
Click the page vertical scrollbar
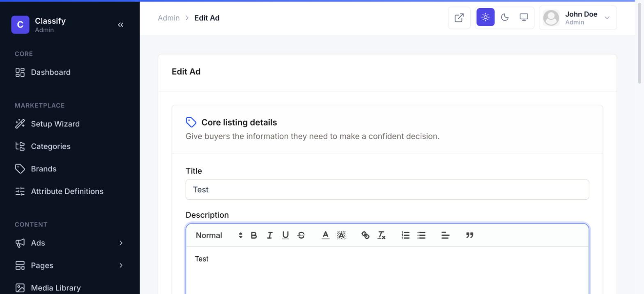click(639, 43)
